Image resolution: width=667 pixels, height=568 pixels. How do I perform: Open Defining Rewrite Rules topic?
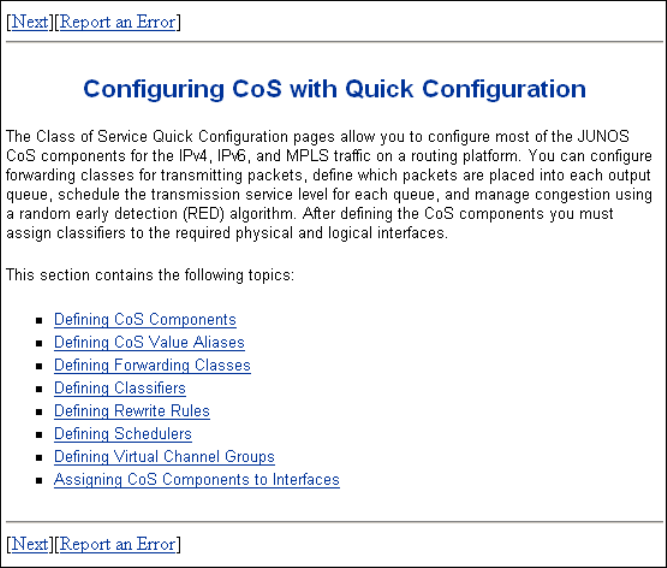tap(132, 411)
